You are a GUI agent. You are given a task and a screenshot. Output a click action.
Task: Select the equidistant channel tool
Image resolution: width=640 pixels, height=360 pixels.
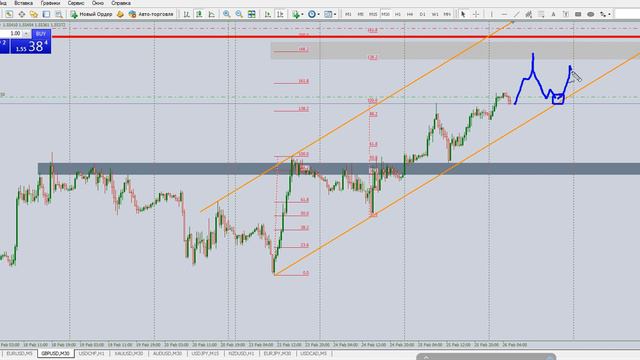point(529,14)
